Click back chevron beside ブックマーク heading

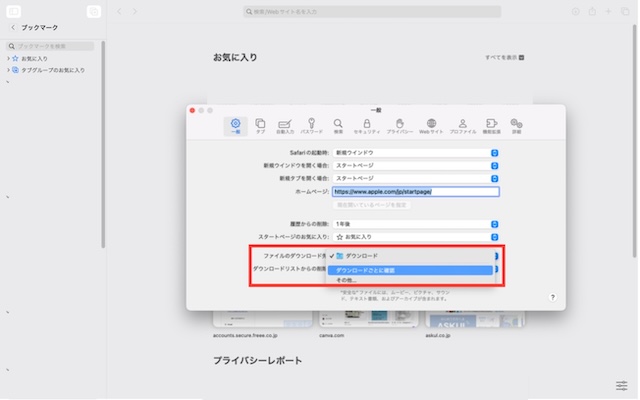coord(13,27)
